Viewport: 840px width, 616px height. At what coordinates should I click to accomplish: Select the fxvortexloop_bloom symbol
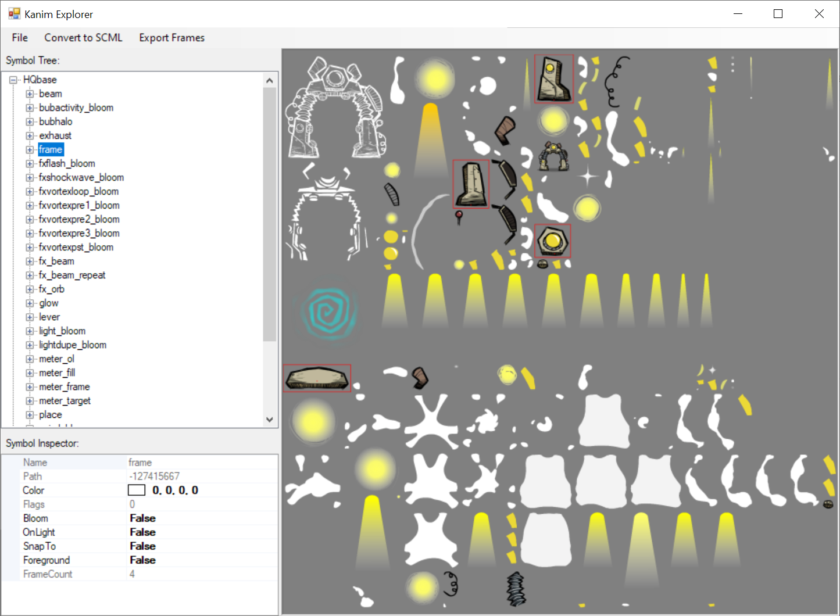coord(78,191)
